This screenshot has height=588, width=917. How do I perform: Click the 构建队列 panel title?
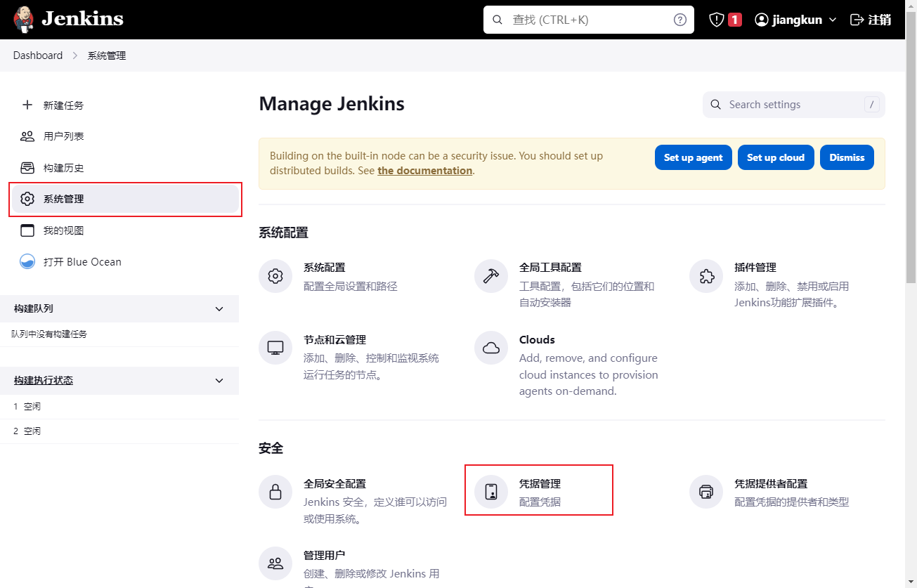34,308
